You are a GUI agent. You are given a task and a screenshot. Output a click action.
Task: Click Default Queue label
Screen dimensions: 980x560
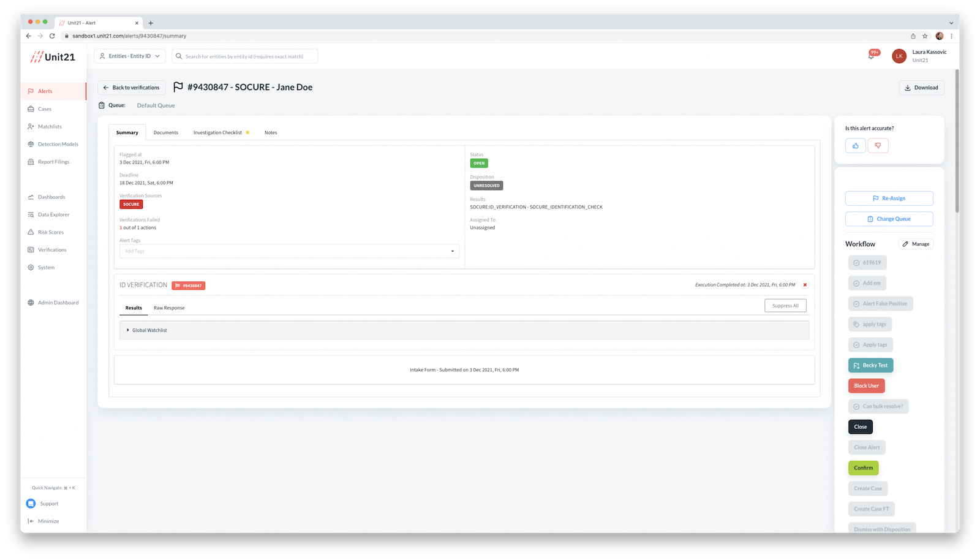coord(156,106)
